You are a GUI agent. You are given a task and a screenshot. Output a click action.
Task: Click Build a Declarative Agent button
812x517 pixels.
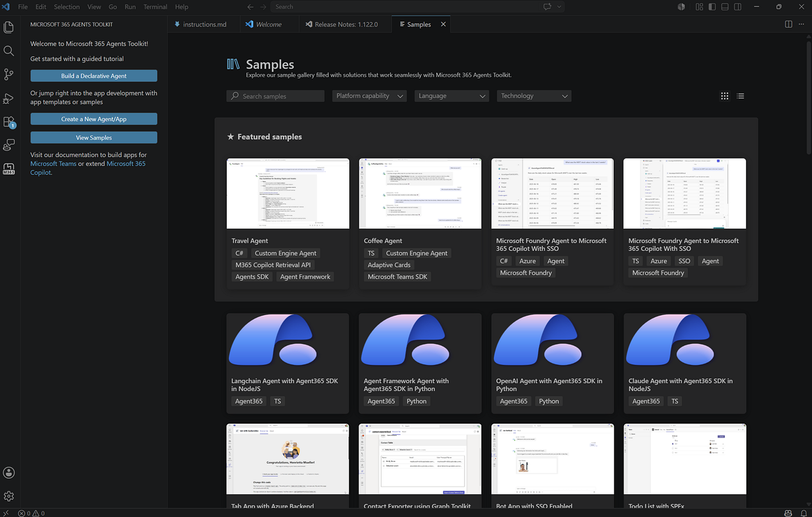coord(94,76)
